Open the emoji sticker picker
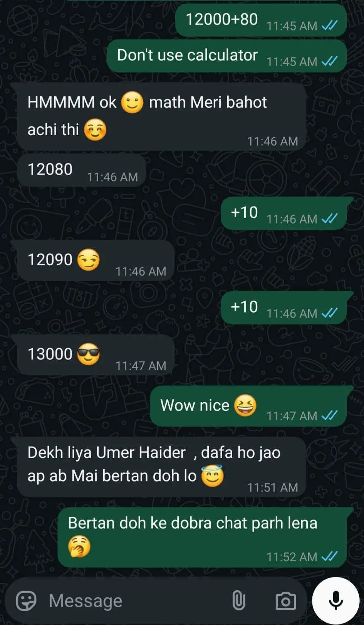364x625 pixels. (26, 600)
